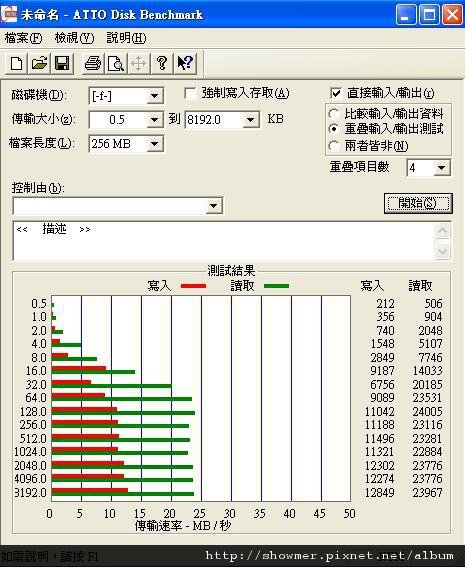This screenshot has width=465, height=567.
Task: Click the ATTO app icon in title bar
Action: [9, 14]
